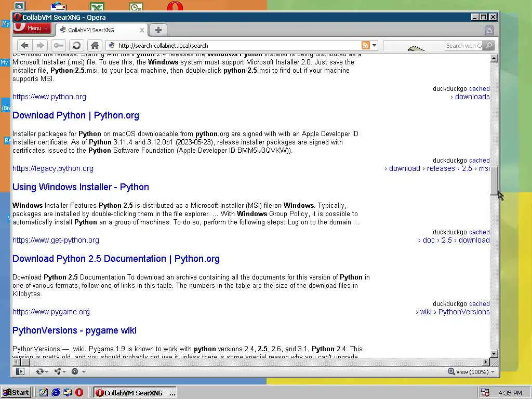Open cached link above releases 2.5 msi breadcrumb

pyautogui.click(x=479, y=160)
